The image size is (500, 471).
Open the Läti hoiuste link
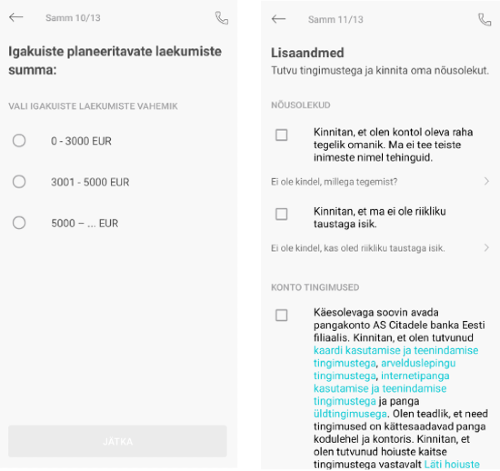[452, 464]
